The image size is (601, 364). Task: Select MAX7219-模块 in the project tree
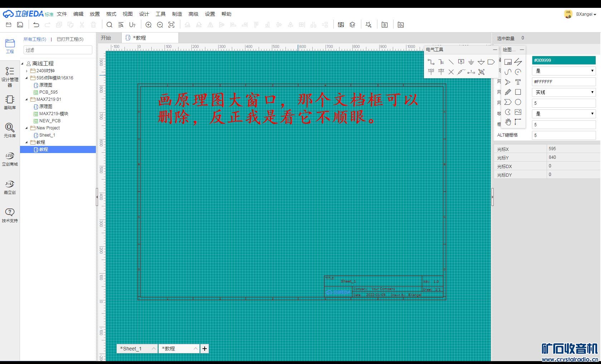54,114
